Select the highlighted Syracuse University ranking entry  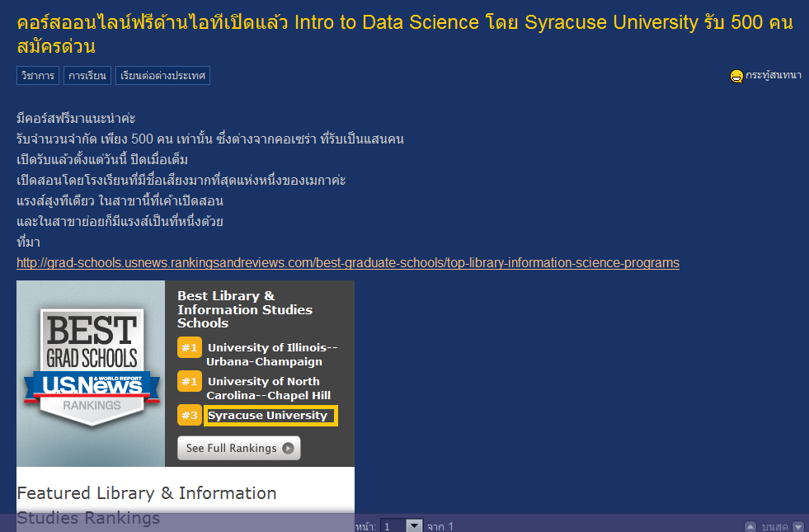(x=270, y=416)
